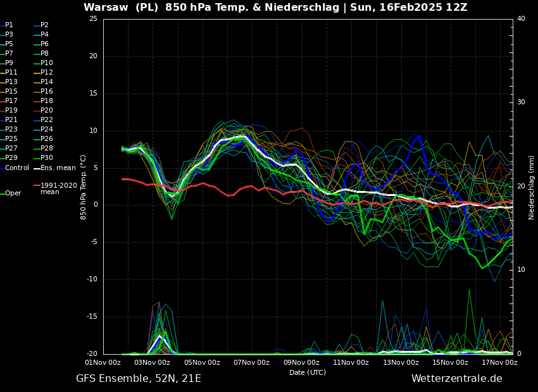Select the Ens. mean legend entry
The width and height of the screenshot is (538, 392).
point(58,168)
